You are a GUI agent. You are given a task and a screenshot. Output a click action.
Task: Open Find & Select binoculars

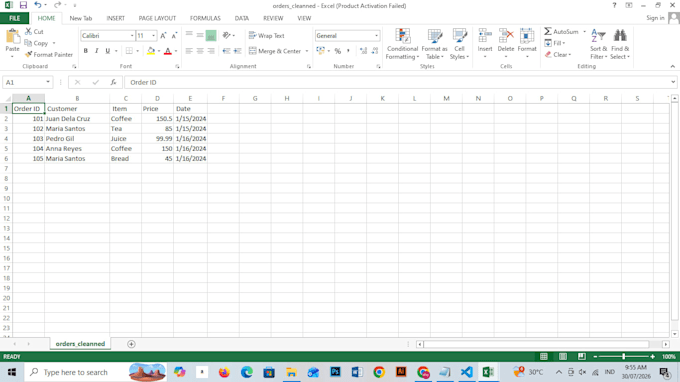pyautogui.click(x=620, y=44)
